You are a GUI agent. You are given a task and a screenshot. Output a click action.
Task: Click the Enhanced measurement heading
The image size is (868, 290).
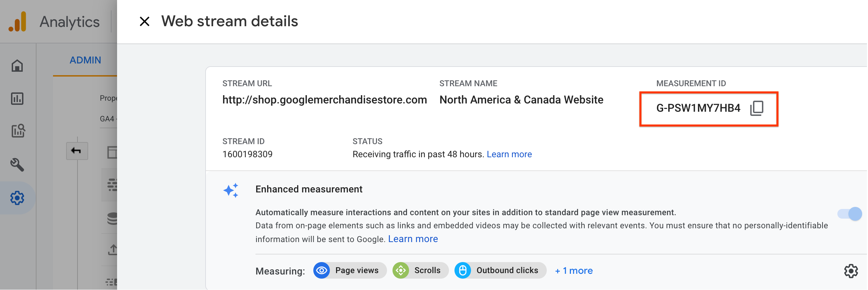click(309, 189)
